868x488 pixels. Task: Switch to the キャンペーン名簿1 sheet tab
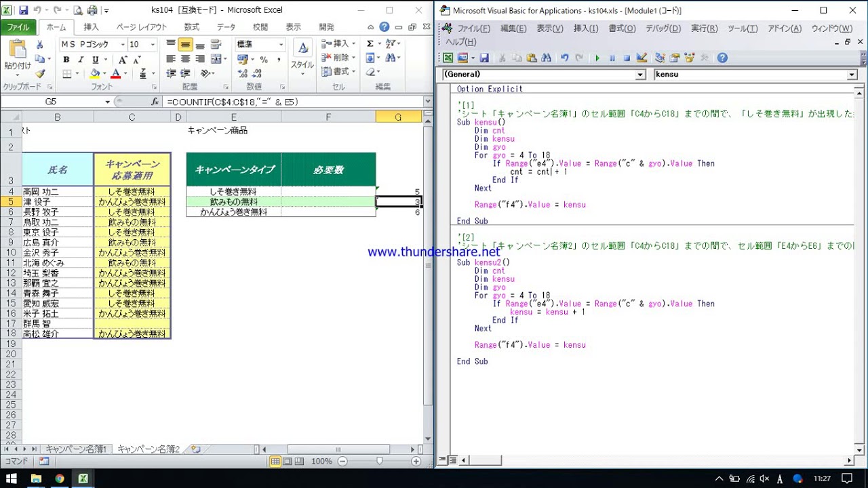(x=76, y=449)
